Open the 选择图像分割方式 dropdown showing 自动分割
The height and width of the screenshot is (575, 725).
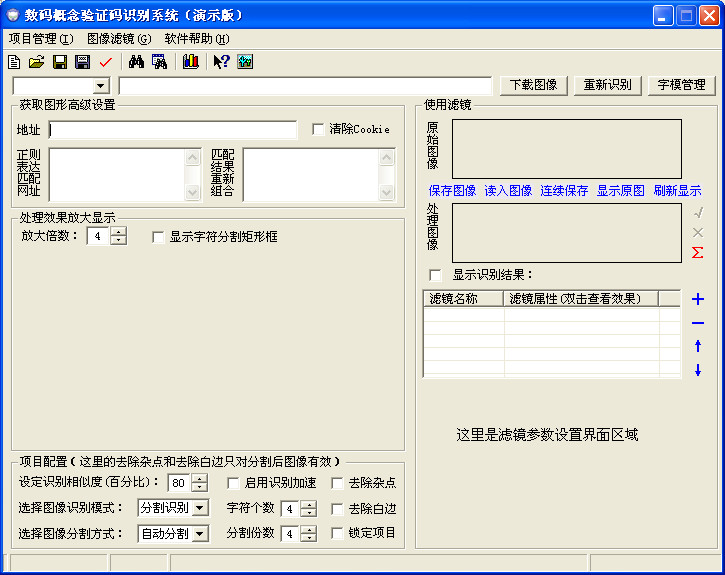[200, 533]
